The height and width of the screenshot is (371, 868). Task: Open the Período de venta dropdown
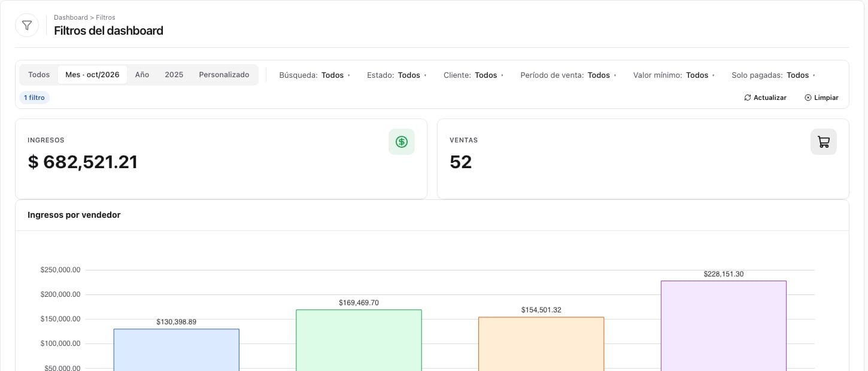click(569, 75)
